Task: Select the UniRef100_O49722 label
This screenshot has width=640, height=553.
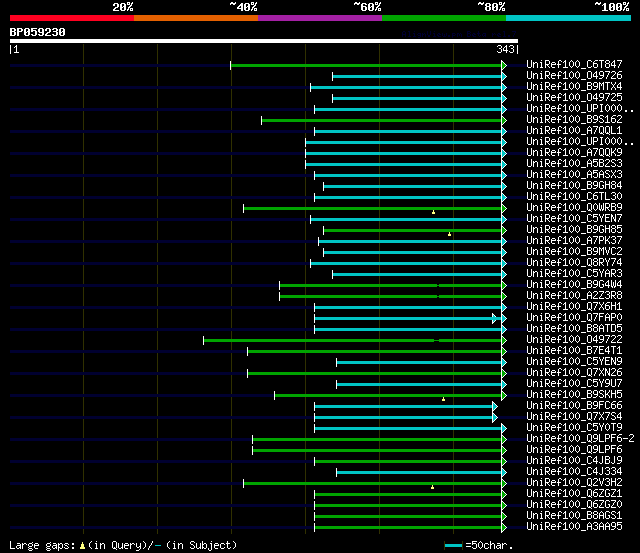Action: coord(574,340)
